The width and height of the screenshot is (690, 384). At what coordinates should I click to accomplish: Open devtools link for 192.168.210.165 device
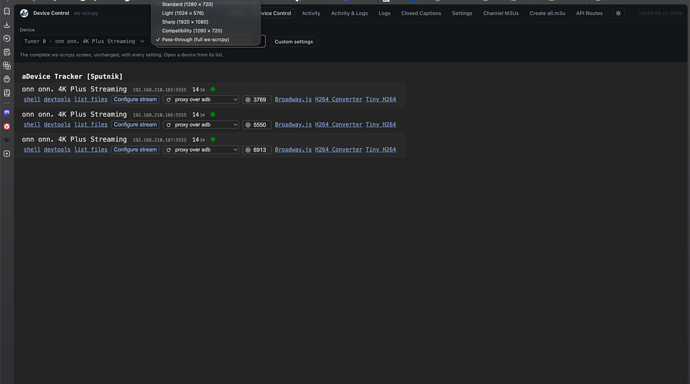[x=57, y=99]
